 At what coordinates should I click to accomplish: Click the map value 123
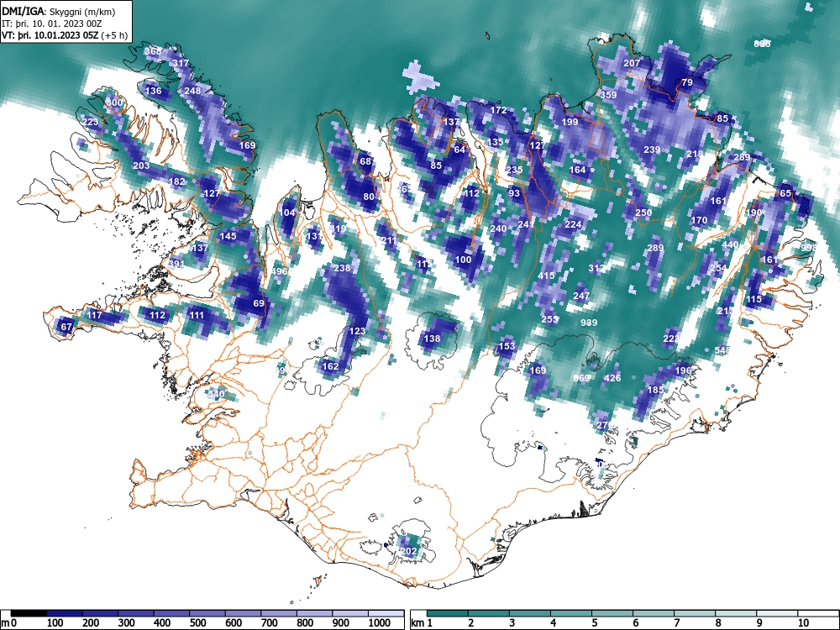click(x=357, y=331)
